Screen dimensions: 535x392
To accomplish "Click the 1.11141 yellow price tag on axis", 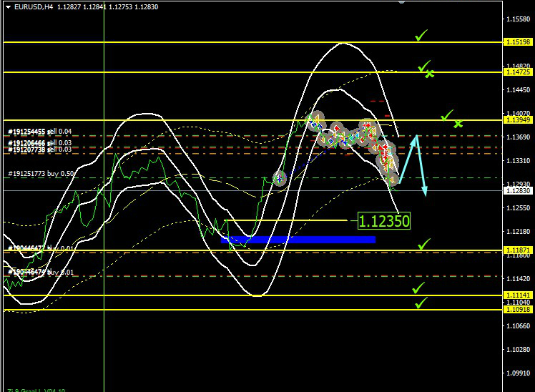I will [x=516, y=295].
